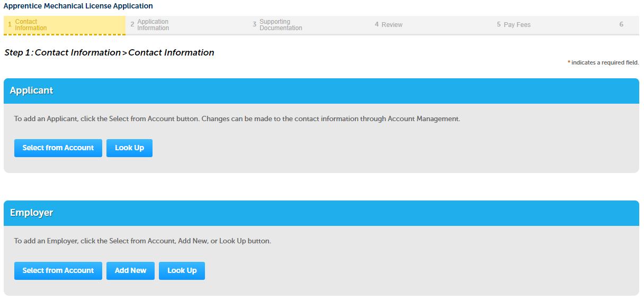The height and width of the screenshot is (301, 644).
Task: Click the Applicant section header
Action: tap(32, 90)
